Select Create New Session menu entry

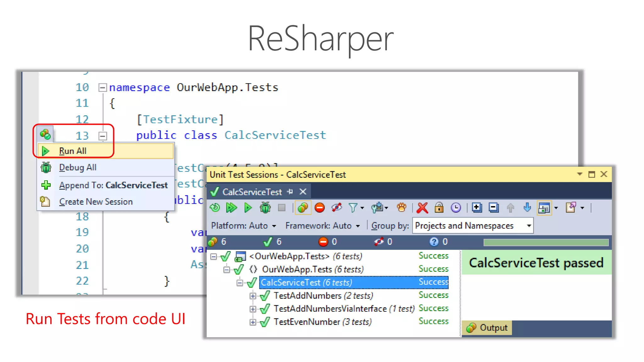click(106, 201)
